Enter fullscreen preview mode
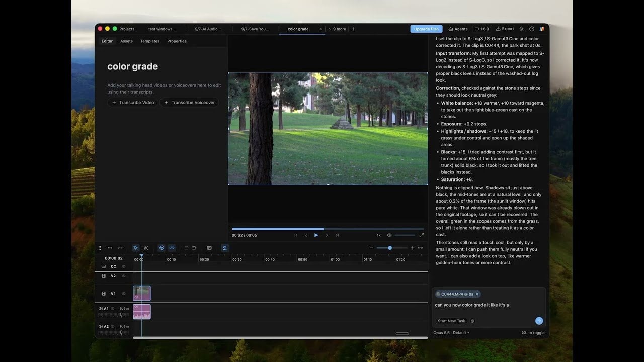 (x=422, y=235)
